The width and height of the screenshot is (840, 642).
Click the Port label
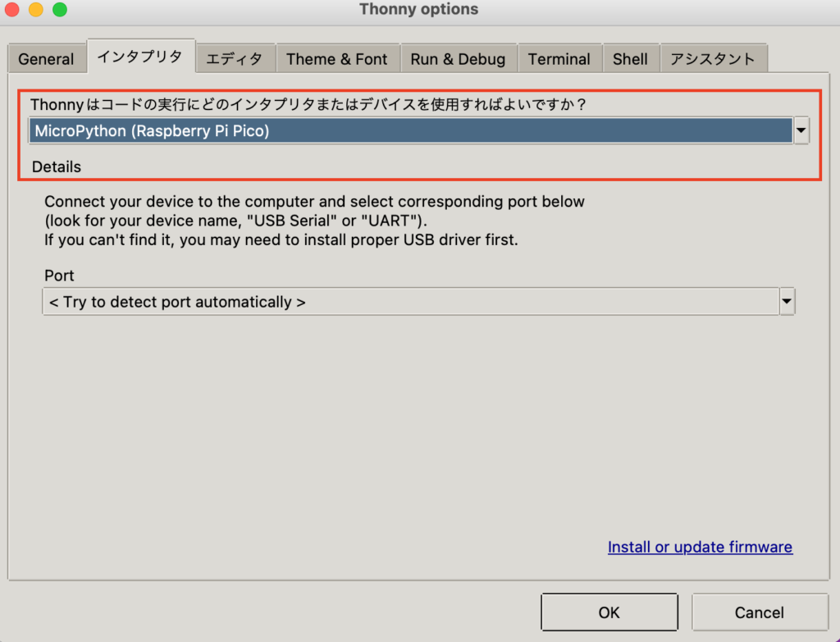click(59, 275)
